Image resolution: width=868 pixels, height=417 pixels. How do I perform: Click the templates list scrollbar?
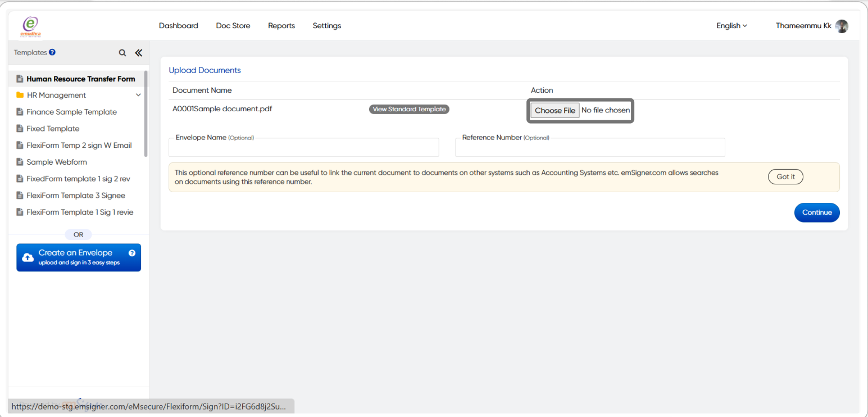click(146, 112)
